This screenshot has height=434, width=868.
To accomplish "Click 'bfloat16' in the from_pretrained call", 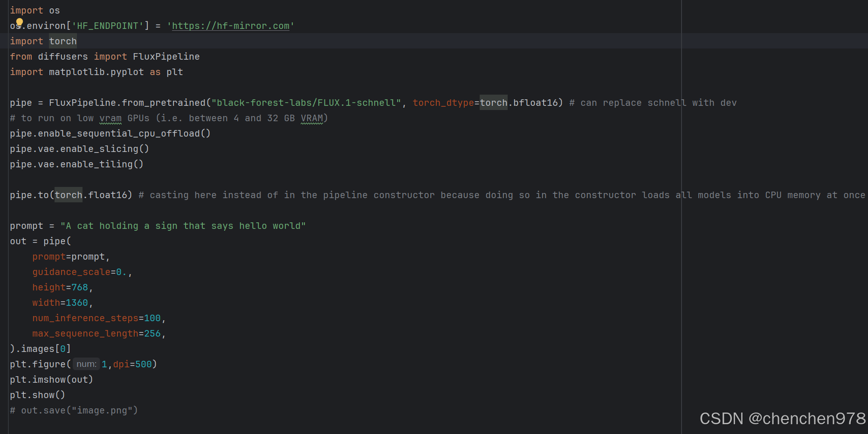I will pyautogui.click(x=536, y=103).
